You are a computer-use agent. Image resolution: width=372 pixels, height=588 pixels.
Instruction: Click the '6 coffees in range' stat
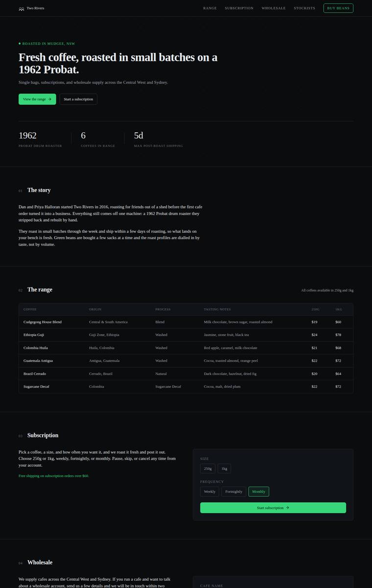point(98,139)
